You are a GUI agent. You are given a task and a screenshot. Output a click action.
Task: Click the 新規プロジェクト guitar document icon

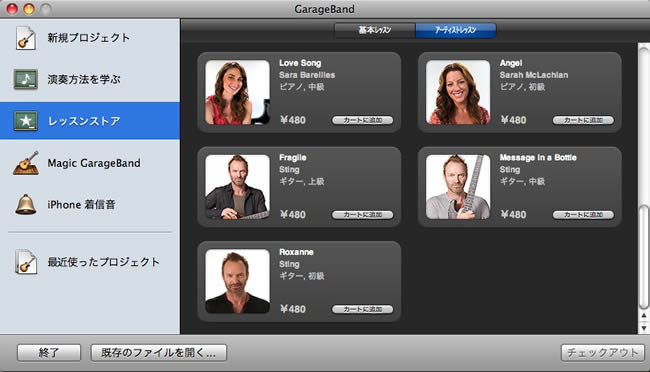click(26, 38)
